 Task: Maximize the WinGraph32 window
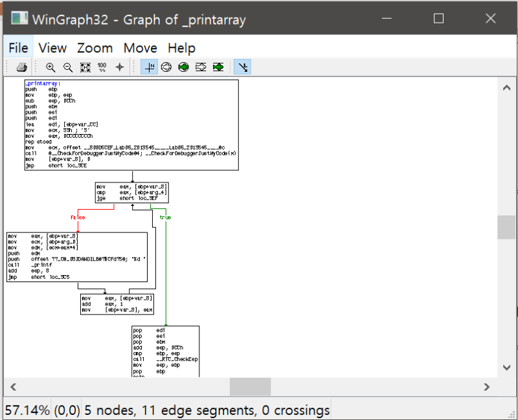[438, 19]
